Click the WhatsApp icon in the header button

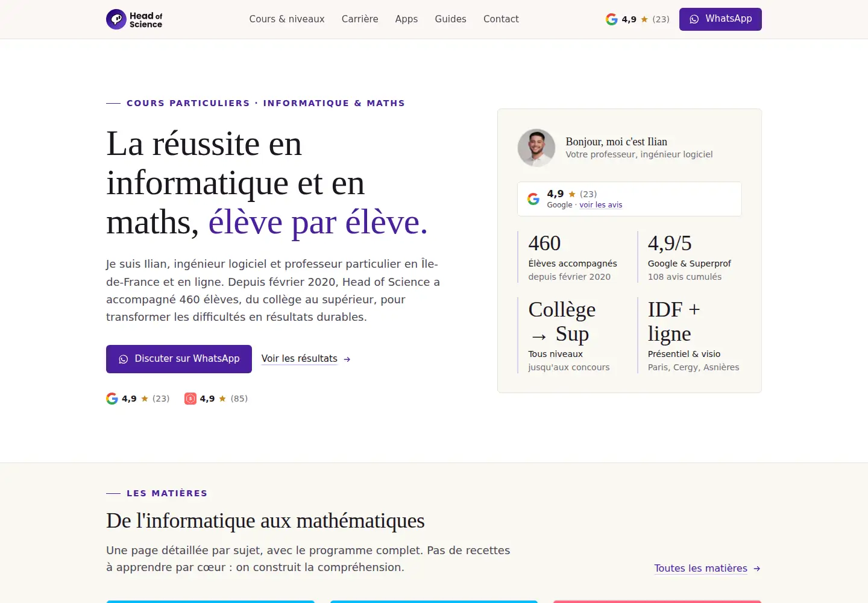(x=694, y=19)
